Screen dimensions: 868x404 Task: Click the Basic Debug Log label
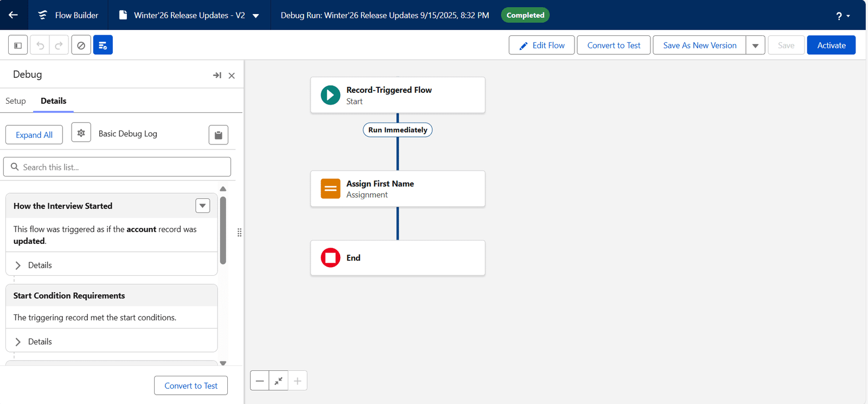click(x=128, y=134)
